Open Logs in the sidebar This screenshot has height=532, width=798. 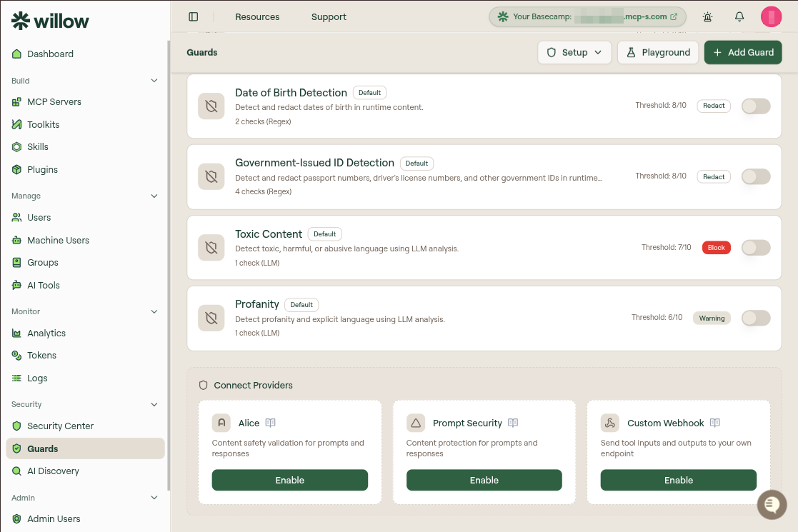coord(85,378)
